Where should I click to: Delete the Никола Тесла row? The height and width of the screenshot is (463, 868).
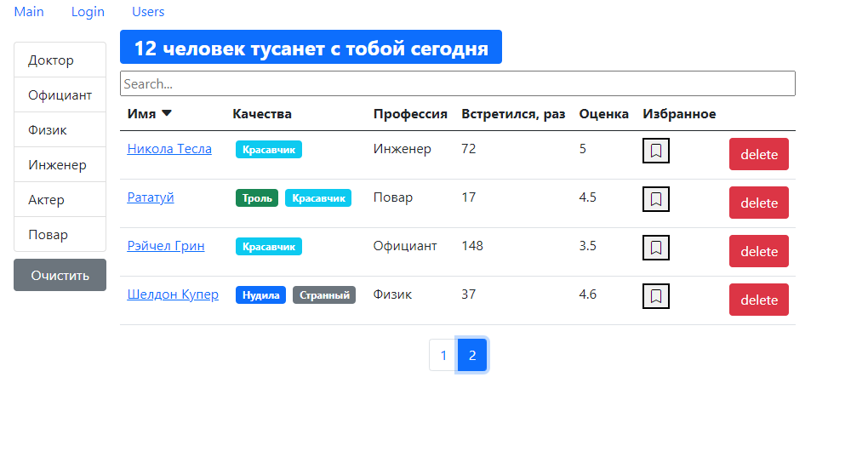coord(758,154)
